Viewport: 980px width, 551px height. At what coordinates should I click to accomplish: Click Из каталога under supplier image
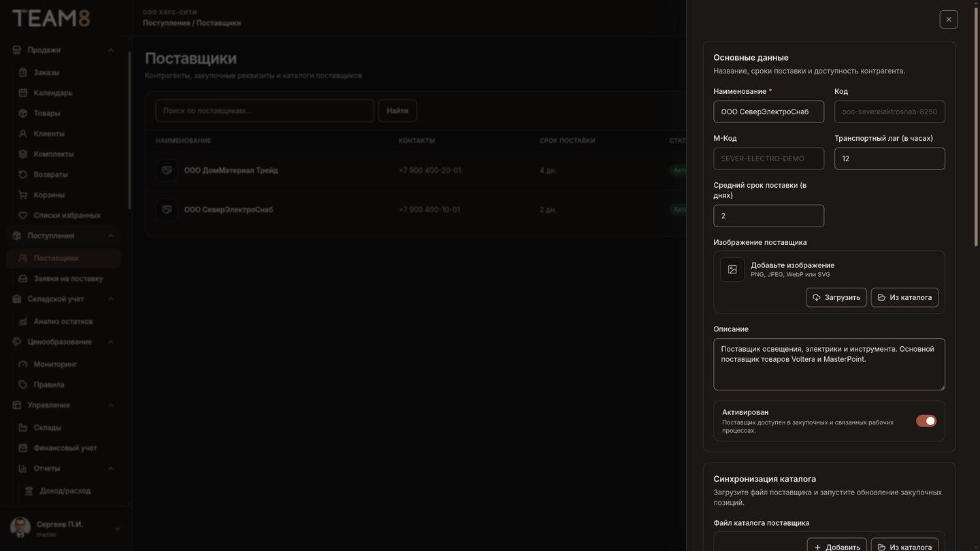coord(904,297)
